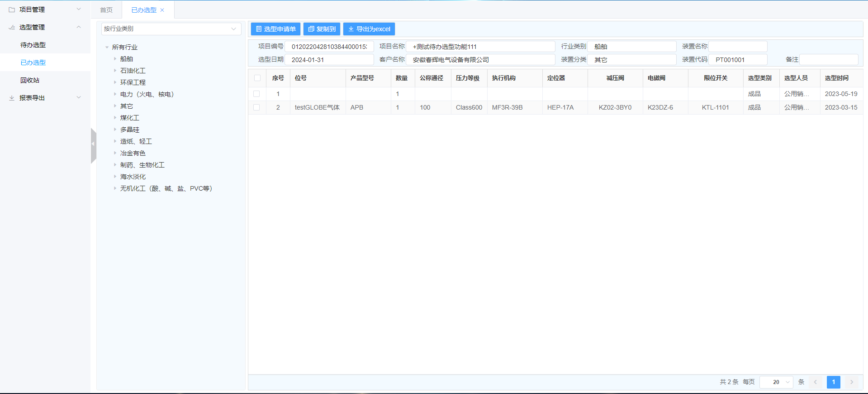The image size is (868, 394).
Task: Collapse the left tree panel handle
Action: coord(93,144)
